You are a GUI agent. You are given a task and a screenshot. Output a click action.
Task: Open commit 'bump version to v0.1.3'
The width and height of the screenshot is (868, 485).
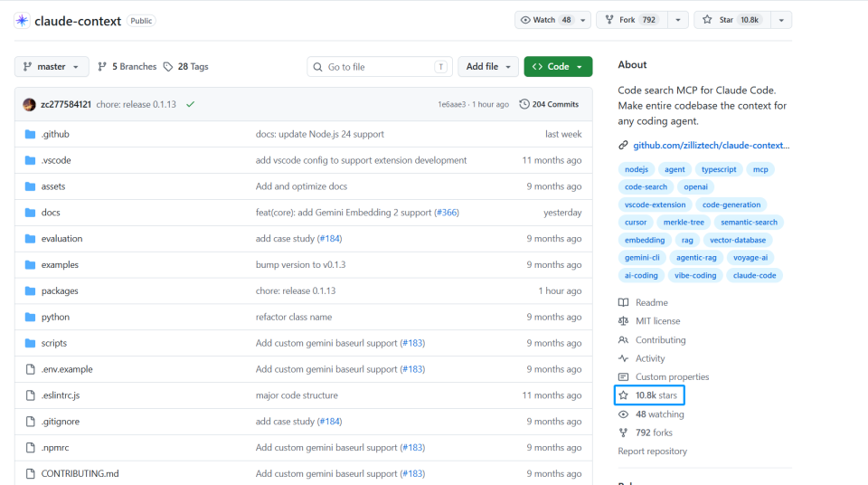coord(300,264)
